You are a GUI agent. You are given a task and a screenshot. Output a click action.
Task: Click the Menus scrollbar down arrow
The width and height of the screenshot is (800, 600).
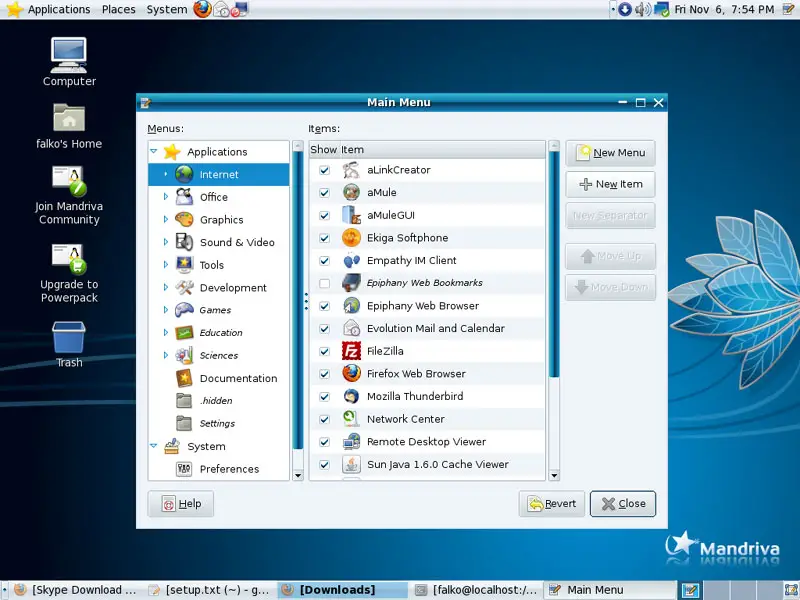tap(298, 476)
